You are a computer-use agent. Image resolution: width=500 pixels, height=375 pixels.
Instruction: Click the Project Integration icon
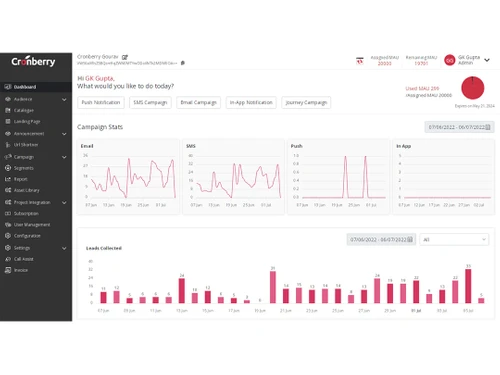8,202
